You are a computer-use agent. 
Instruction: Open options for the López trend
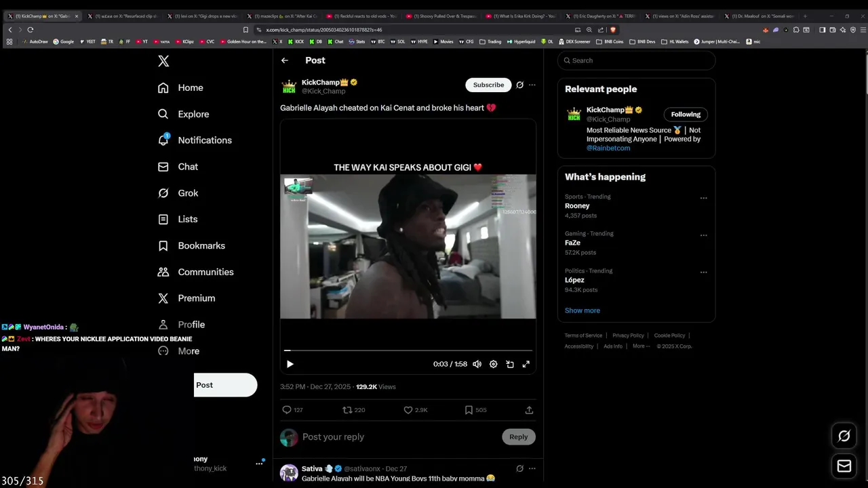click(x=703, y=272)
